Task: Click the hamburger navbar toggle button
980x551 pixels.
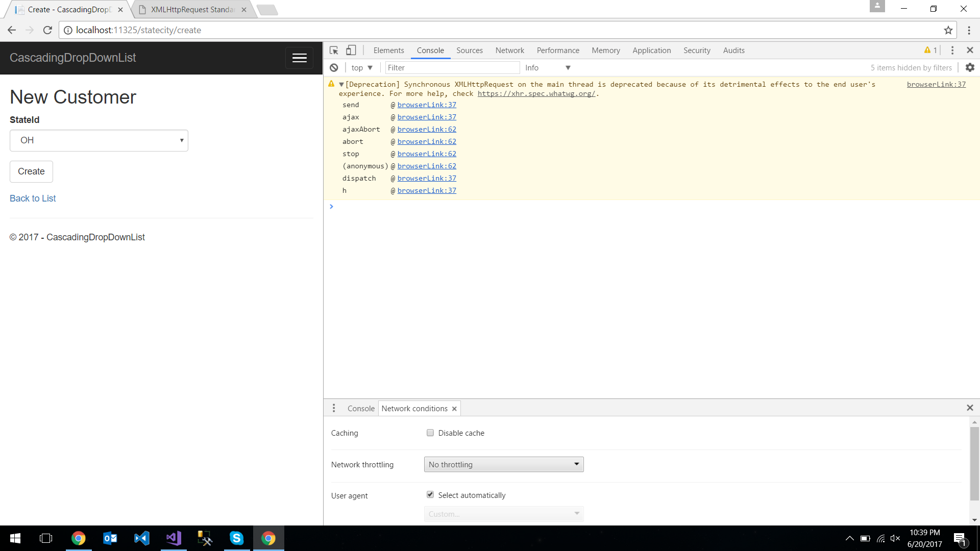Action: [299, 58]
